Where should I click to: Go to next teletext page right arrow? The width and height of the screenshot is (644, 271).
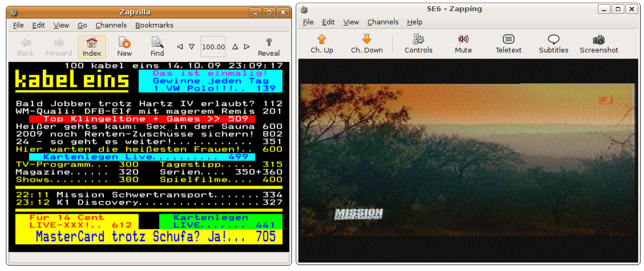click(247, 47)
